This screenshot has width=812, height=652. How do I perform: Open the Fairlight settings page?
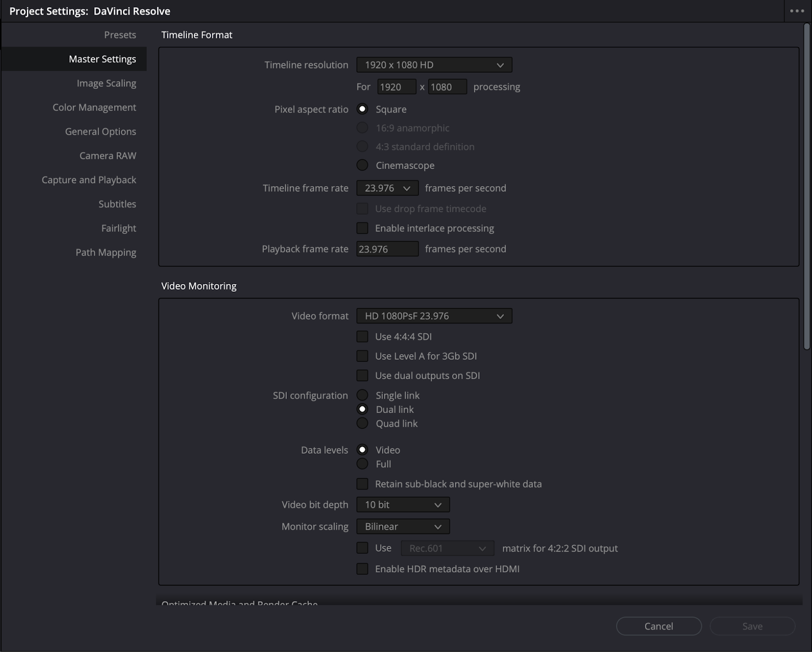point(118,228)
